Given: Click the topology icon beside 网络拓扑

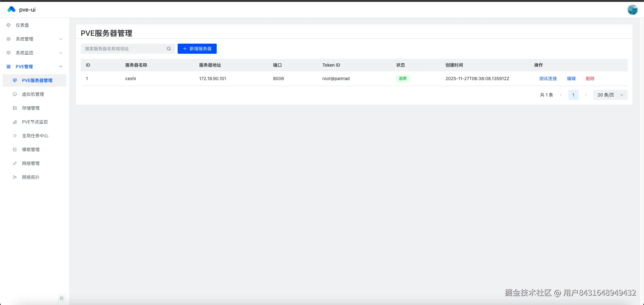Looking at the screenshot, I should click(x=15, y=177).
